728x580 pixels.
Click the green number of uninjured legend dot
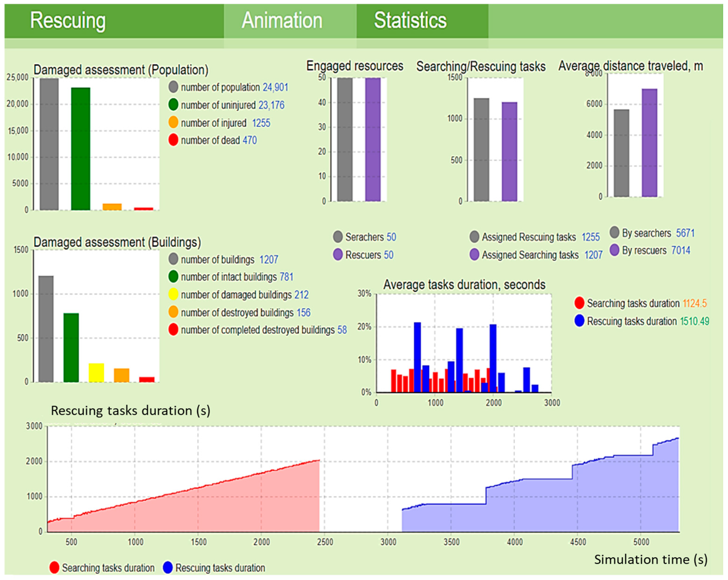click(x=173, y=105)
